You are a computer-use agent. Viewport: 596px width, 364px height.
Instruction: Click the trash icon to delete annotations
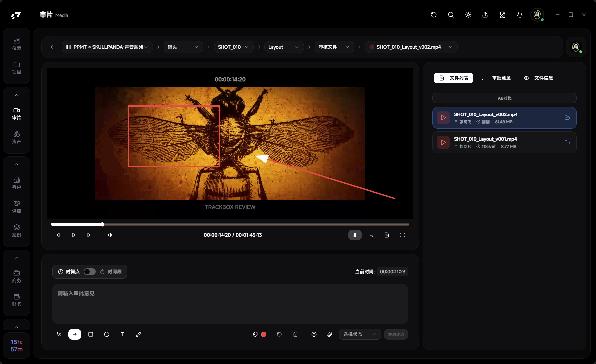[x=295, y=334]
